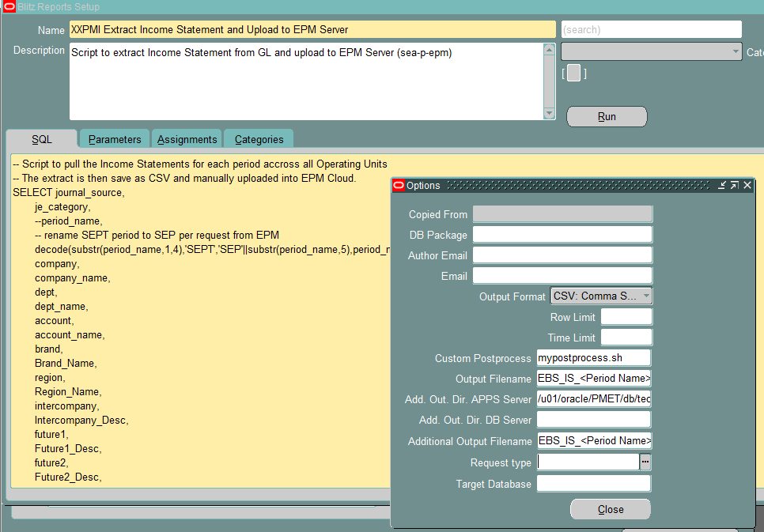This screenshot has width=764, height=532.
Task: Click the Intercompany_Desc line in SQL
Action: point(82,420)
